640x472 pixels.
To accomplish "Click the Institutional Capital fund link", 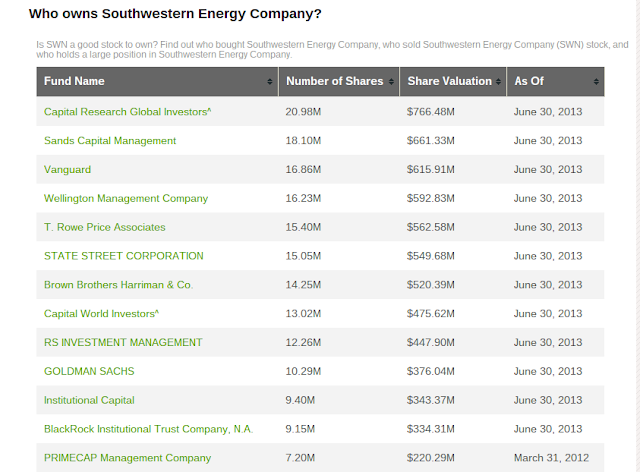I will click(89, 400).
